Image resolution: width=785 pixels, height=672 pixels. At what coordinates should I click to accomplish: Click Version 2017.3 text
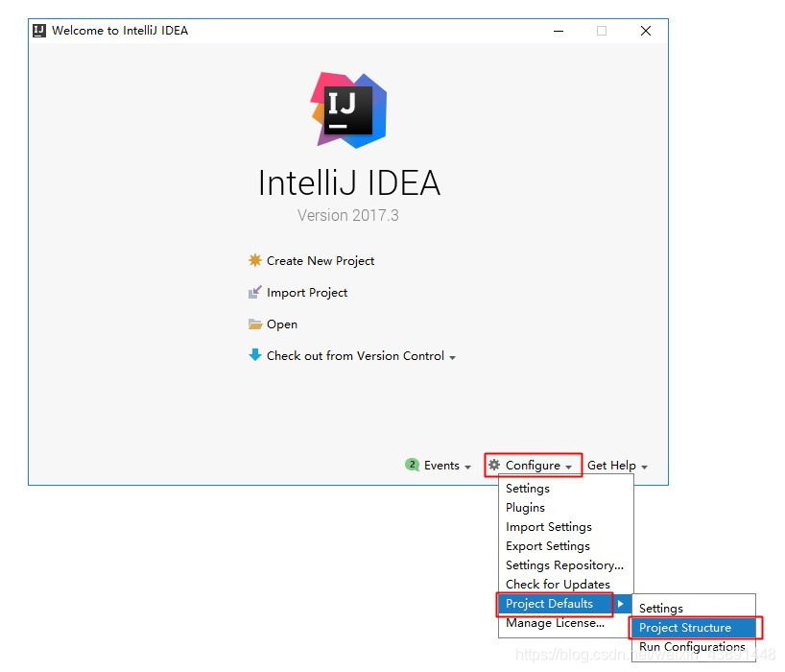click(x=348, y=215)
